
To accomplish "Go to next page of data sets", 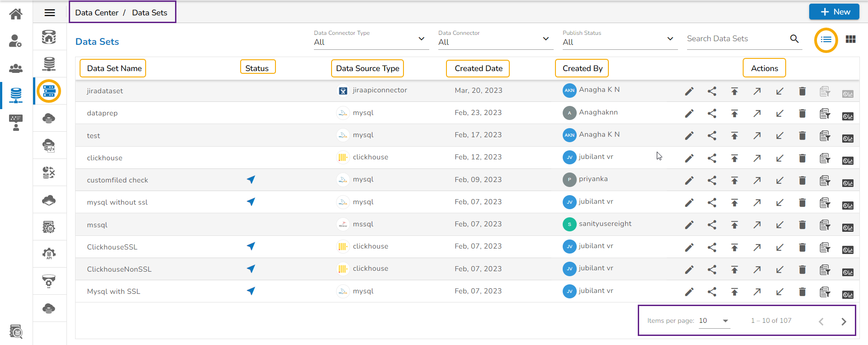I will (844, 321).
